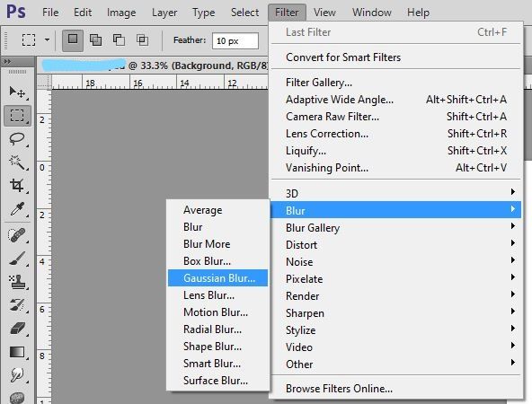Select the Rectangular Marquee tool in toolbox
This screenshot has height=404, width=532.
coord(17,116)
